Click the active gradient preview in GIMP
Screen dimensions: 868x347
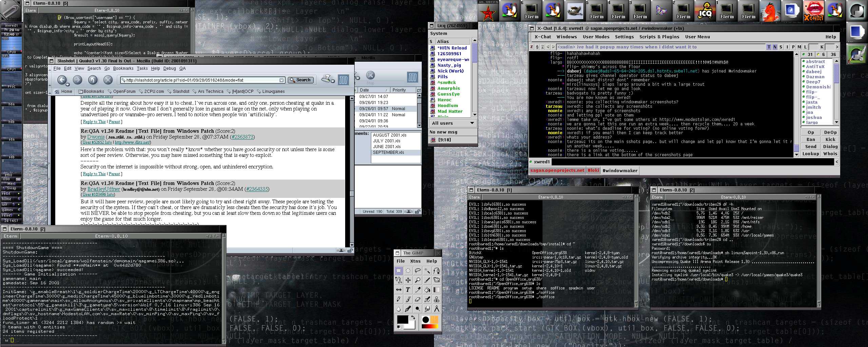click(430, 326)
